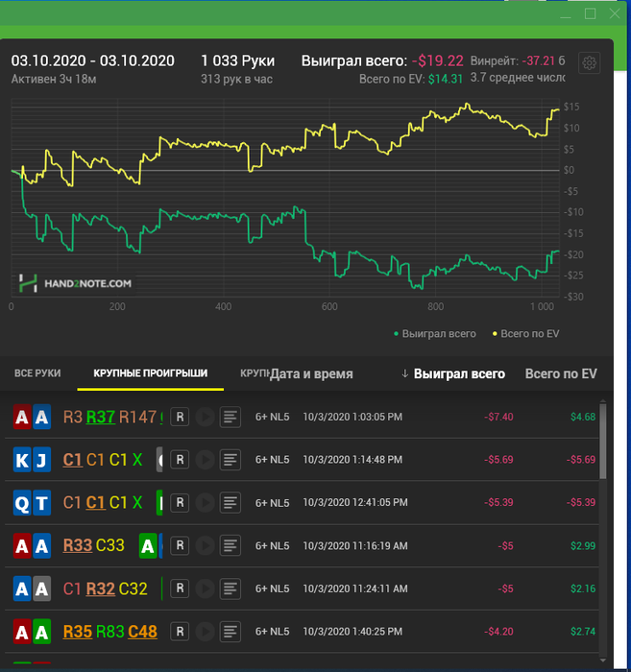Toggle Всего по EV legend series

click(525, 334)
